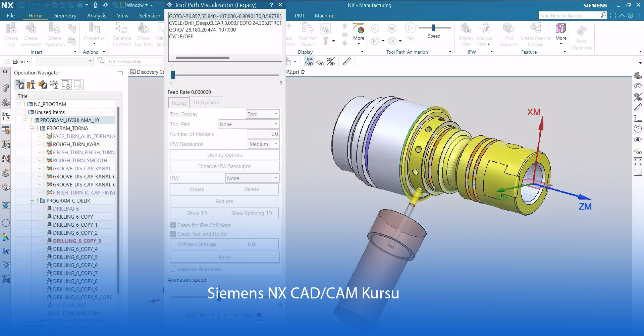This screenshot has height=336, width=644.
Task: Open the Geometry ribbon tab
Action: (x=65, y=15)
